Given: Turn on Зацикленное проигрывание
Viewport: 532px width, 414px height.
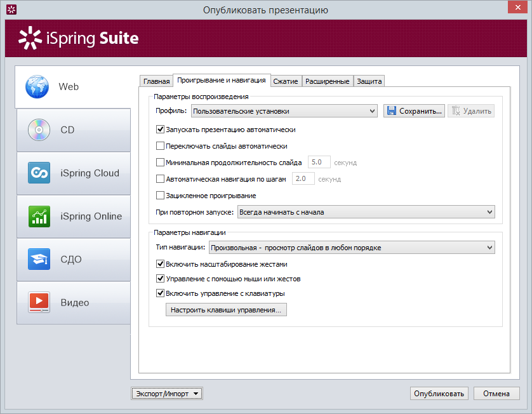Looking at the screenshot, I should [x=160, y=196].
